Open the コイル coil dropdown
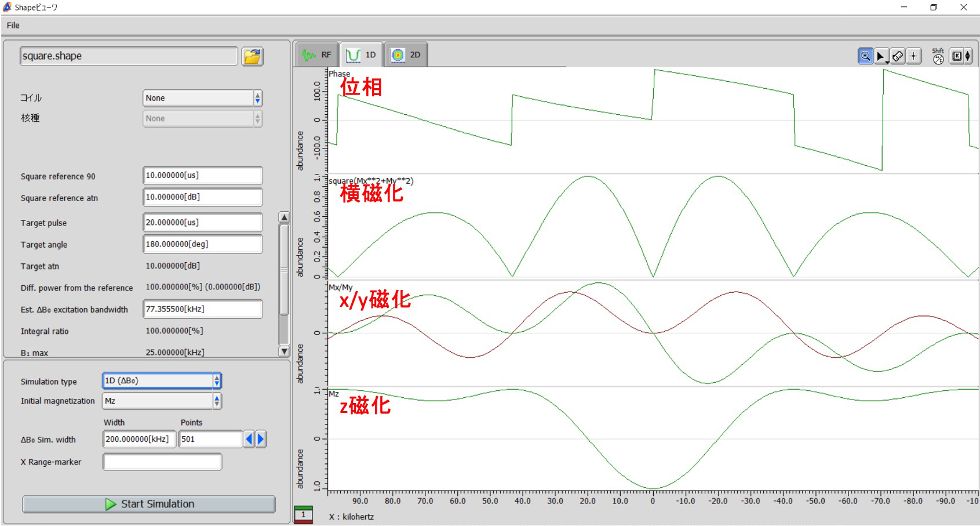980x526 pixels. coord(202,98)
